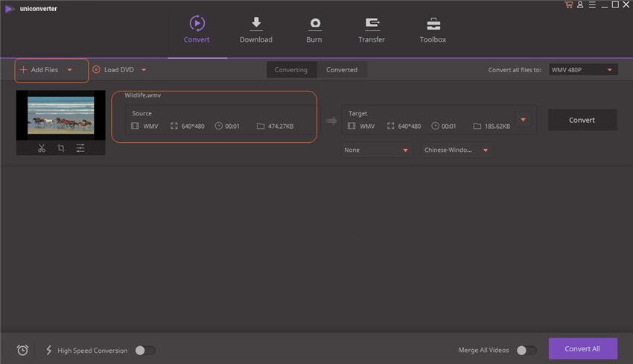Click the Source label
Viewport: 633px width, 364px height.
(x=141, y=113)
